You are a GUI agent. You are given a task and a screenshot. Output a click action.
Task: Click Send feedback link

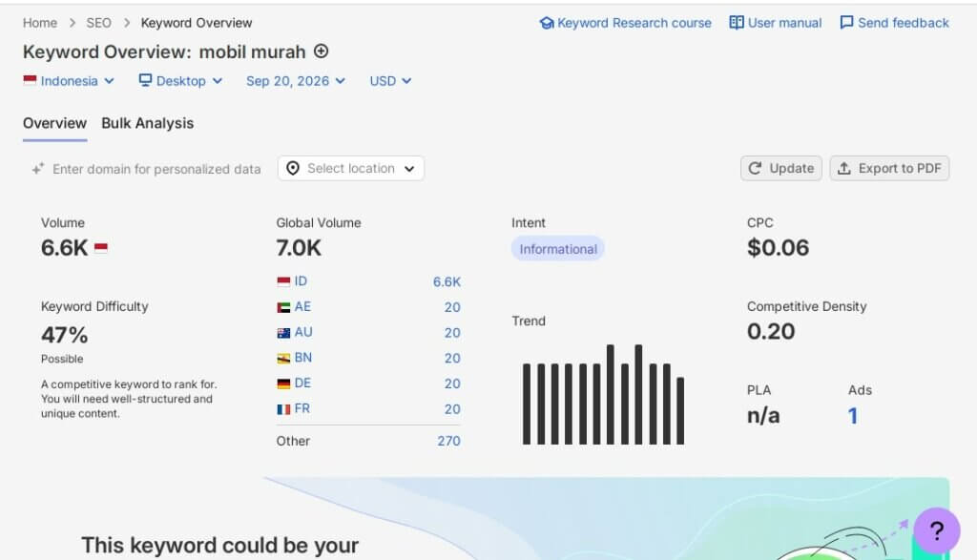coord(895,23)
